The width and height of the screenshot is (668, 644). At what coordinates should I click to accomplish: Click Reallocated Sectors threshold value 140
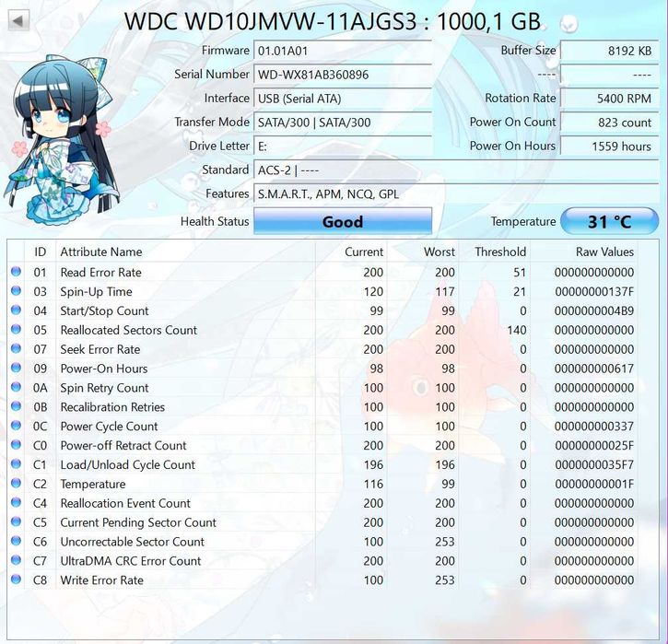click(517, 330)
